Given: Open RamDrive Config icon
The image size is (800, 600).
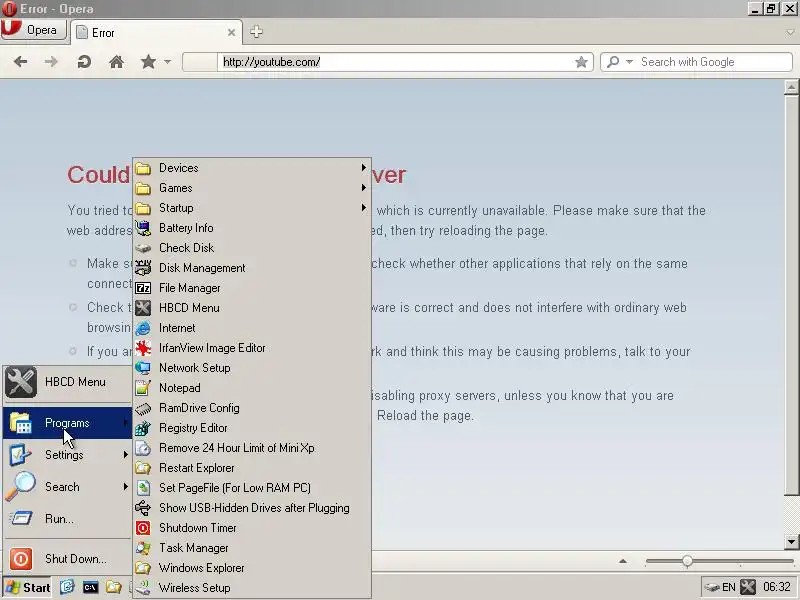Looking at the screenshot, I should pyautogui.click(x=143, y=408).
